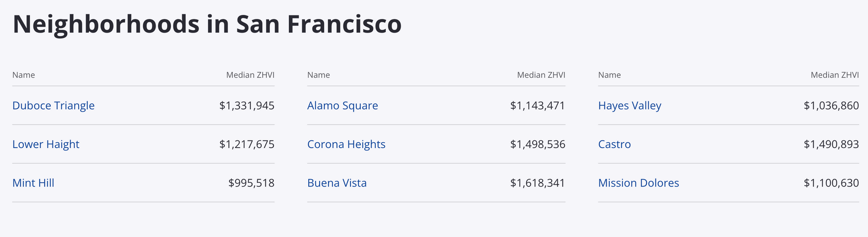
Task: Open the Buena Vista neighborhood link
Action: click(x=337, y=183)
